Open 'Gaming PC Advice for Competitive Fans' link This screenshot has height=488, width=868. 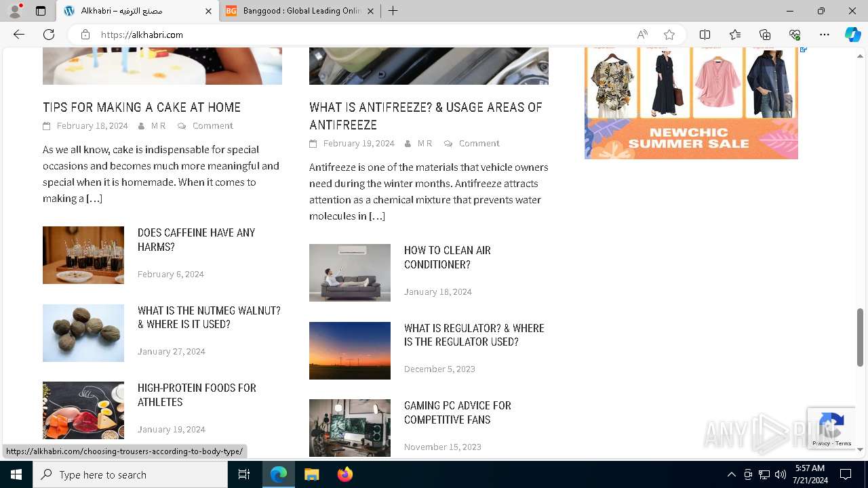pos(458,413)
